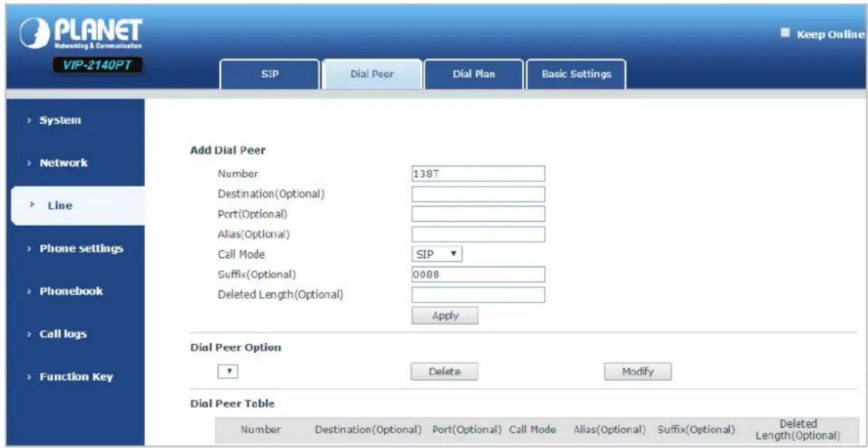The width and height of the screenshot is (868, 448).
Task: Open the Dial Plan tab
Action: (474, 75)
